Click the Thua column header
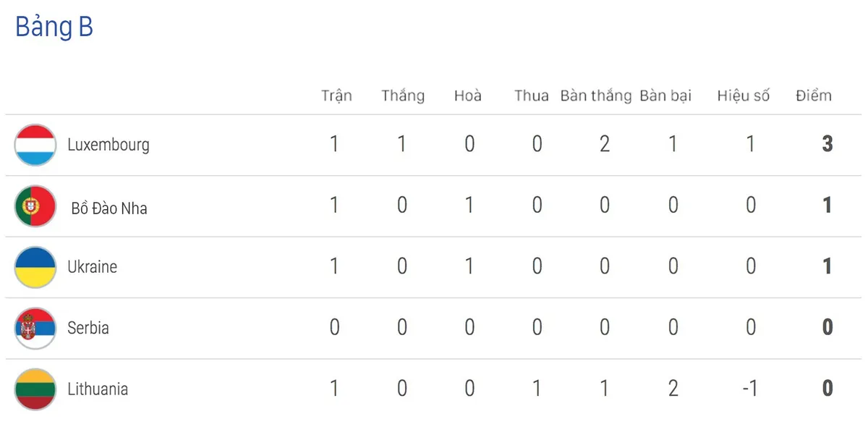The height and width of the screenshot is (427, 868). click(x=532, y=96)
